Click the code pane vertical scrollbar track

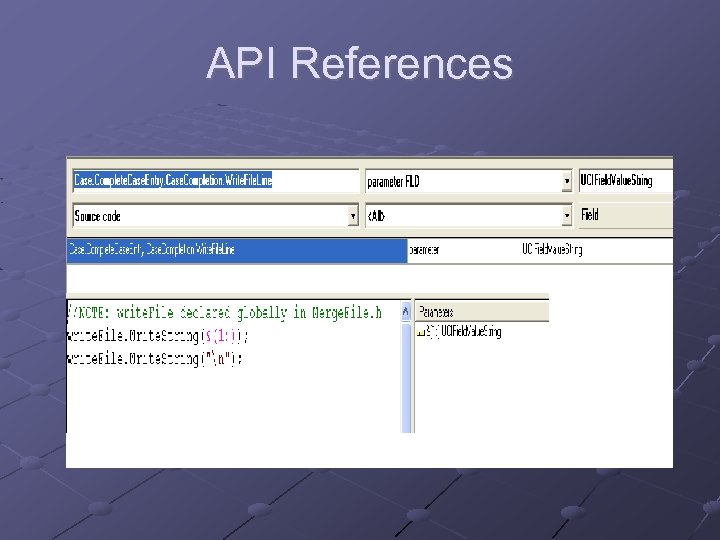406,377
